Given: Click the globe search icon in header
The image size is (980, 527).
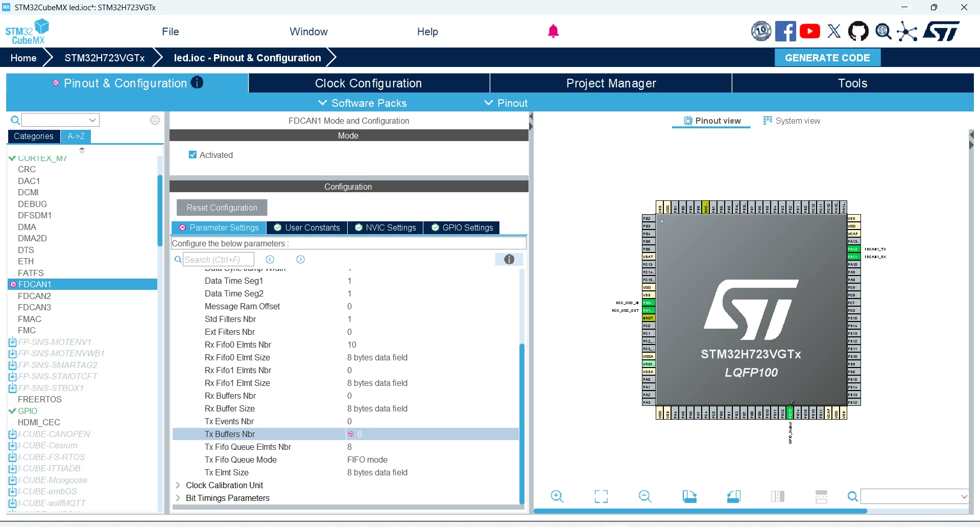Looking at the screenshot, I should coord(883,32).
